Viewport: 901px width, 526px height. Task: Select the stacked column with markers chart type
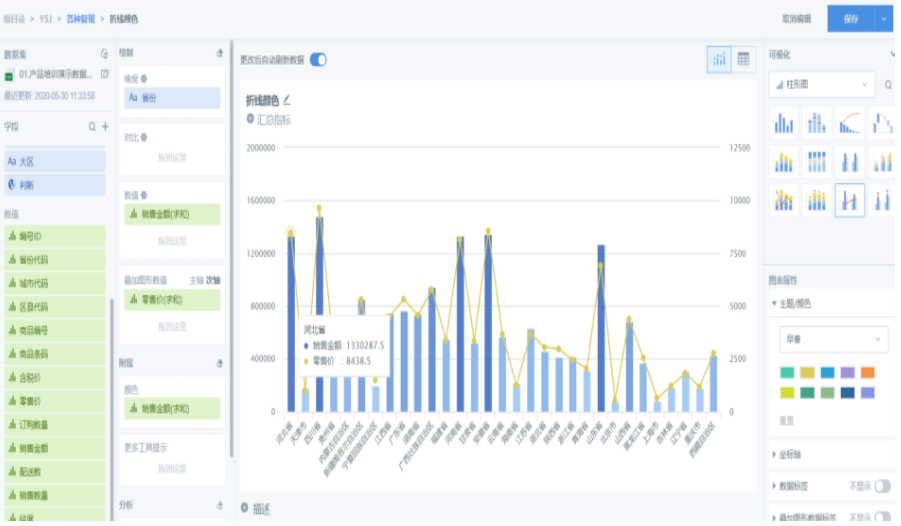coord(817,122)
